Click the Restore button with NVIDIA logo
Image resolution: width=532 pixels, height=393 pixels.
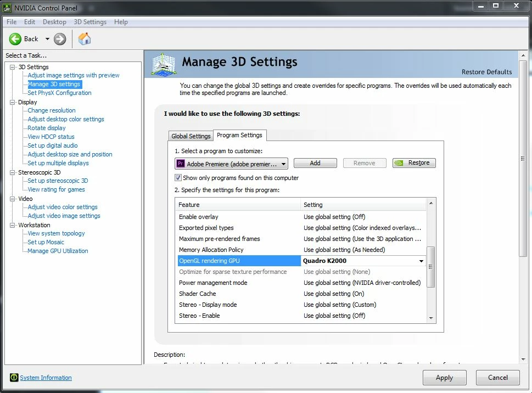(414, 163)
